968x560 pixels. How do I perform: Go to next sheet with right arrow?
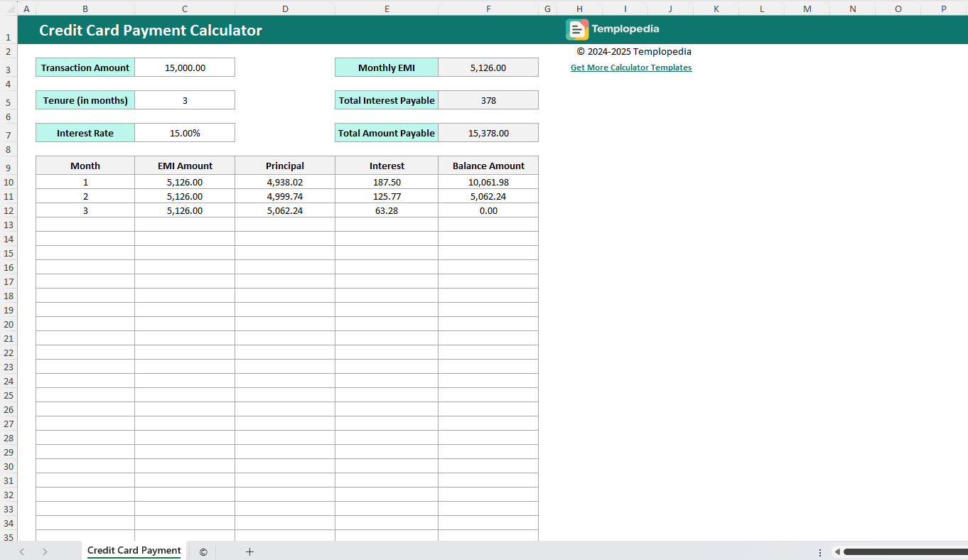tap(45, 551)
